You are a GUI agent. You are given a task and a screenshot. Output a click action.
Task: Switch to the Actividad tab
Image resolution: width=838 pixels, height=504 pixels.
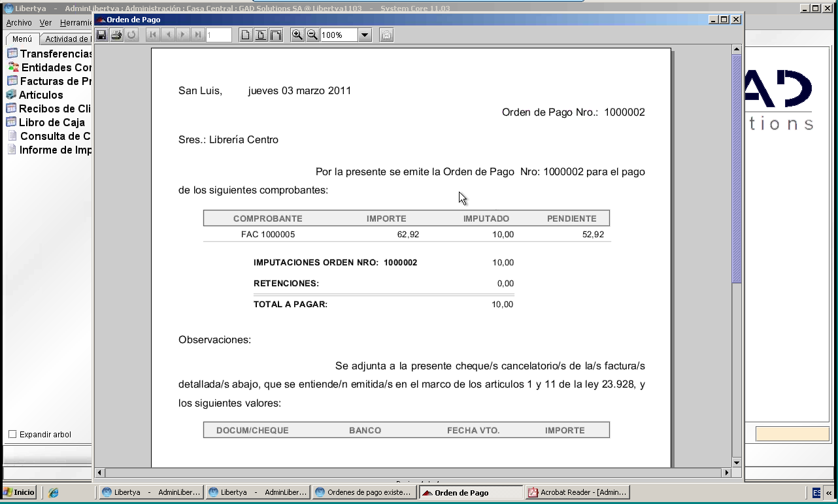(x=67, y=39)
